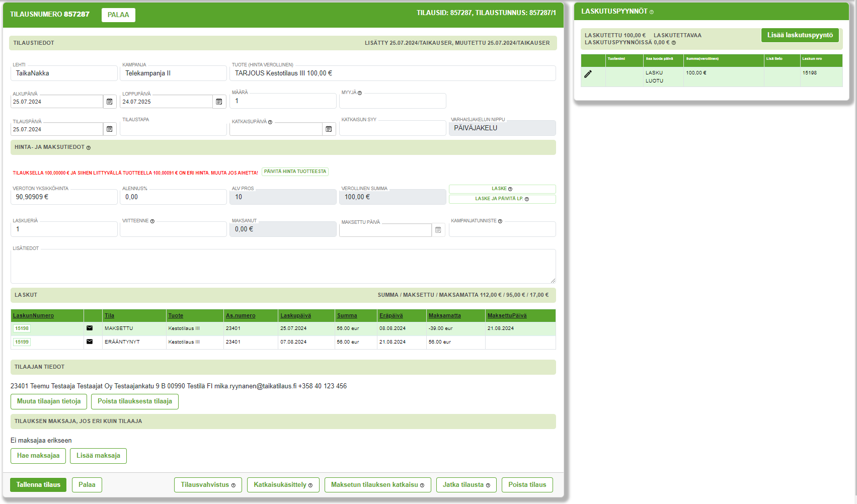This screenshot has width=857, height=504.
Task: Open invoice number 15199 link
Action: pyautogui.click(x=22, y=342)
